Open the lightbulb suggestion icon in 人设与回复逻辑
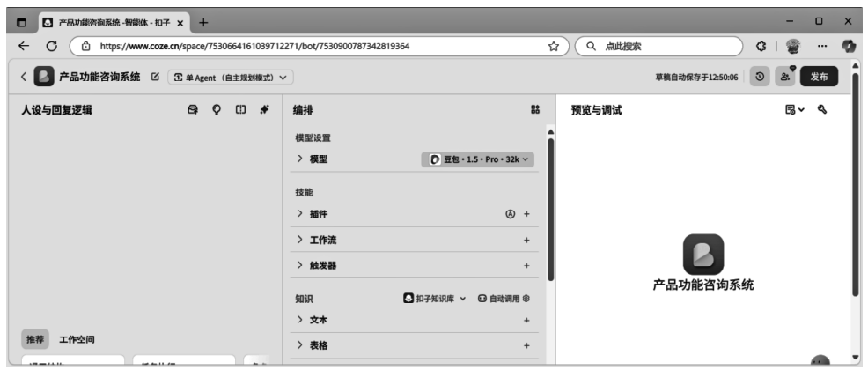Image resolution: width=868 pixels, height=370 pixels. point(217,109)
